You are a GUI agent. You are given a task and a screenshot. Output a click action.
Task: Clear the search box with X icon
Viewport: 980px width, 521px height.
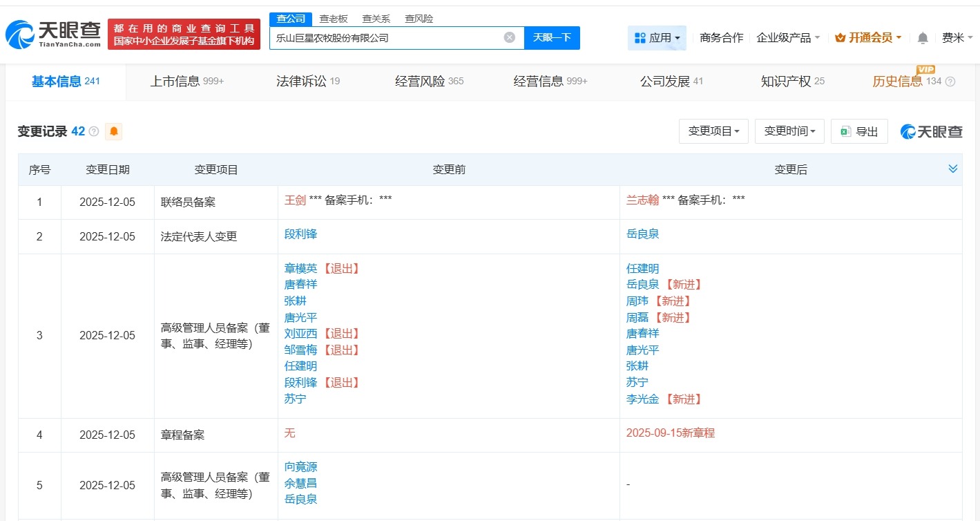pos(509,38)
